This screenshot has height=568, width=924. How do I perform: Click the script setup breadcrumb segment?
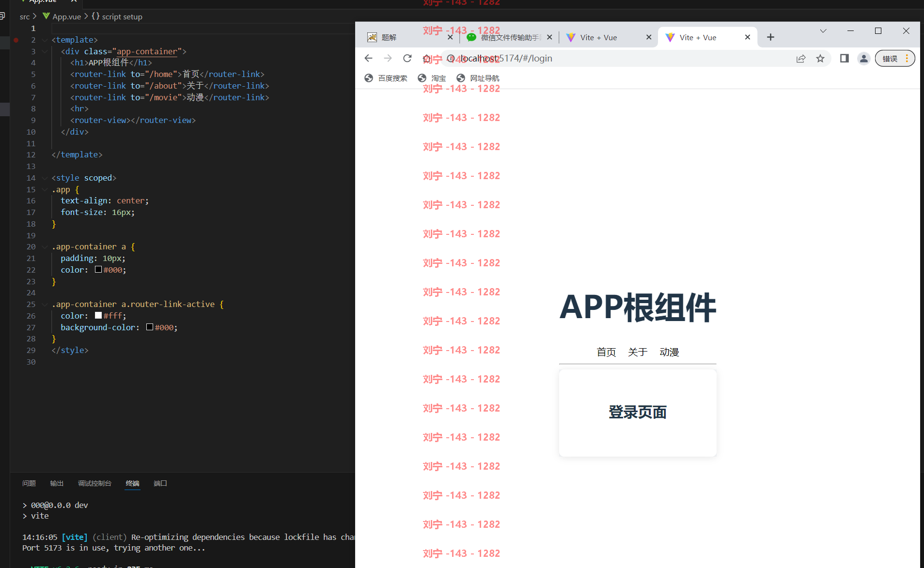(x=117, y=16)
